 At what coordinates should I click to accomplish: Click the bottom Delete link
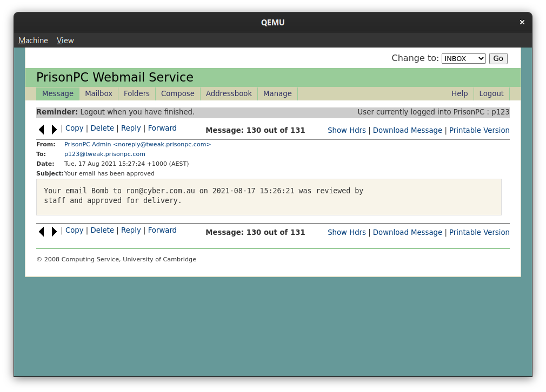pyautogui.click(x=102, y=230)
